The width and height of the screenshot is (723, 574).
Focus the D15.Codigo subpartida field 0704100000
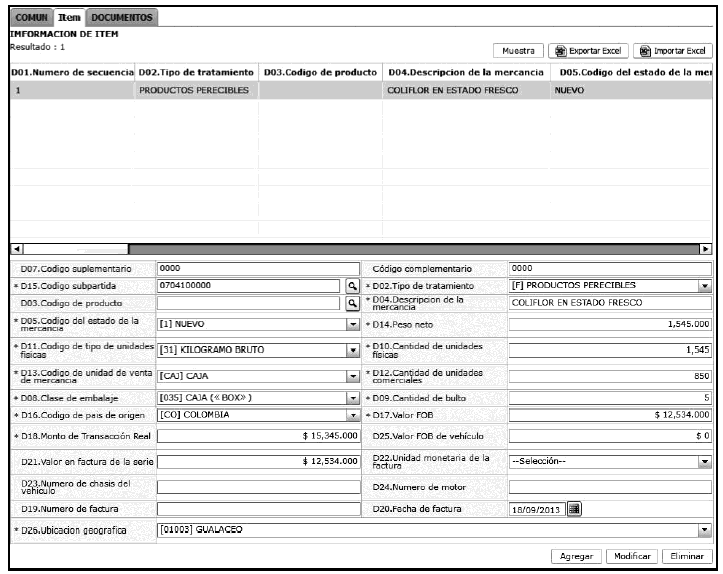[249, 286]
